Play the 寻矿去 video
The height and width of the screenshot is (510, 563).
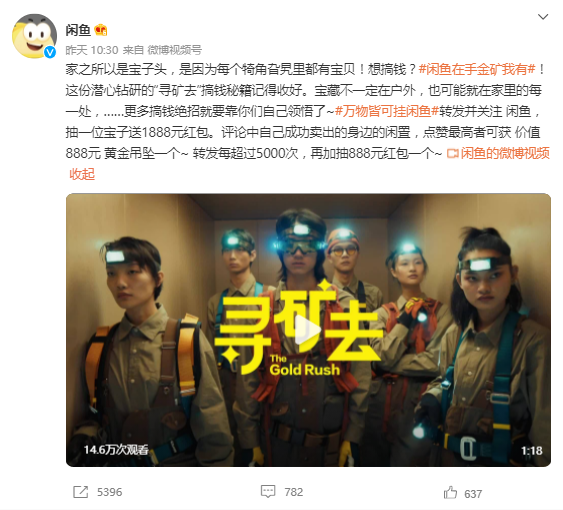click(308, 330)
